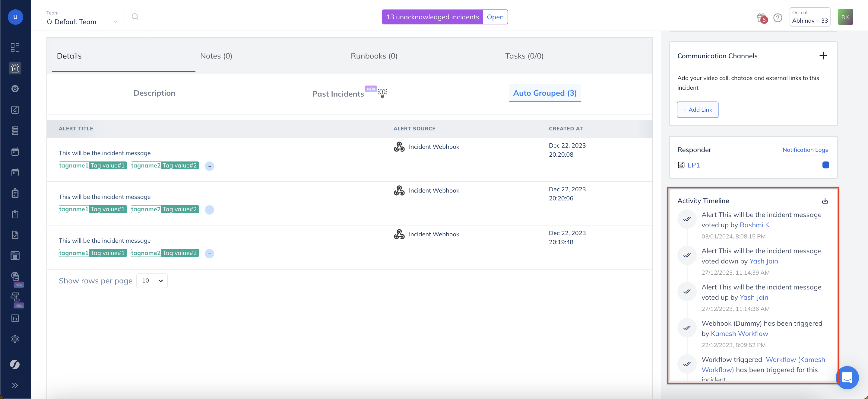
Task: Open the settings gear in sidebar
Action: pos(15,339)
